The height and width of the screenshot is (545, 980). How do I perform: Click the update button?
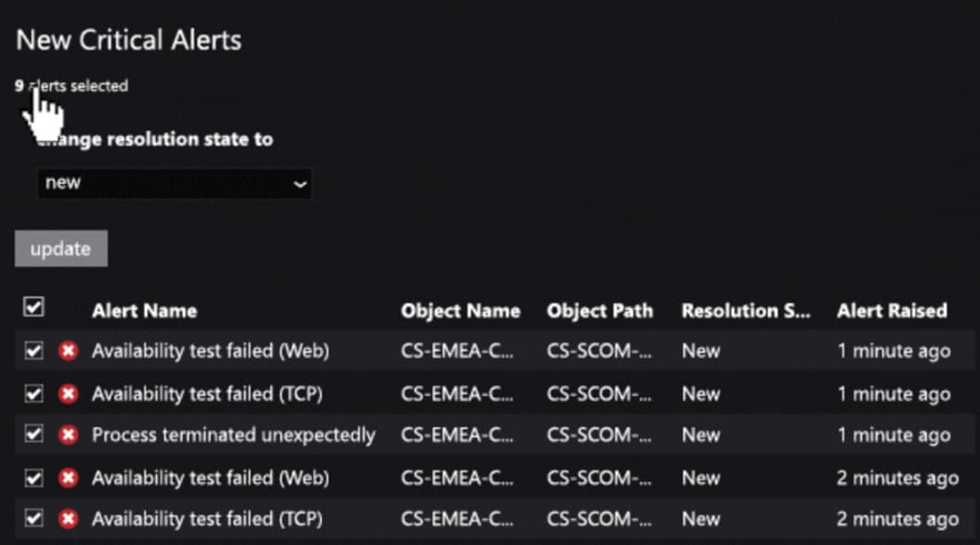point(61,249)
